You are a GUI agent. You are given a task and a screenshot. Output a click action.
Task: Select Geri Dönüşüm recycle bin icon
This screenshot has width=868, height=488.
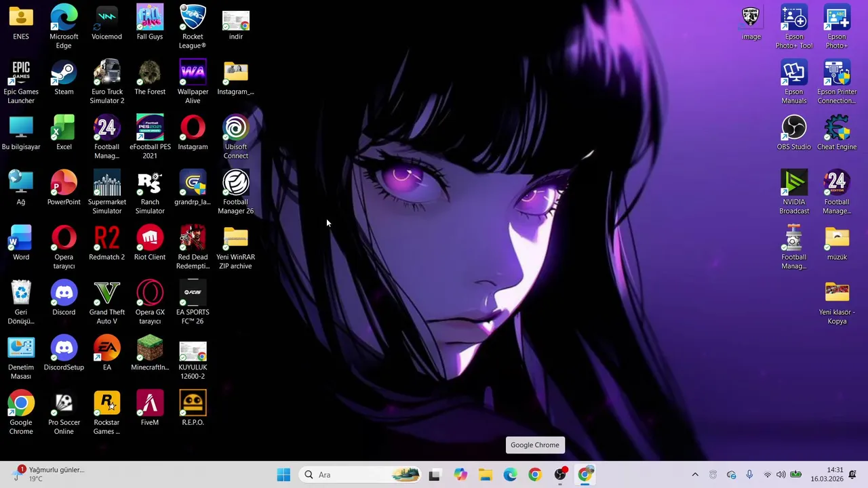click(x=21, y=303)
